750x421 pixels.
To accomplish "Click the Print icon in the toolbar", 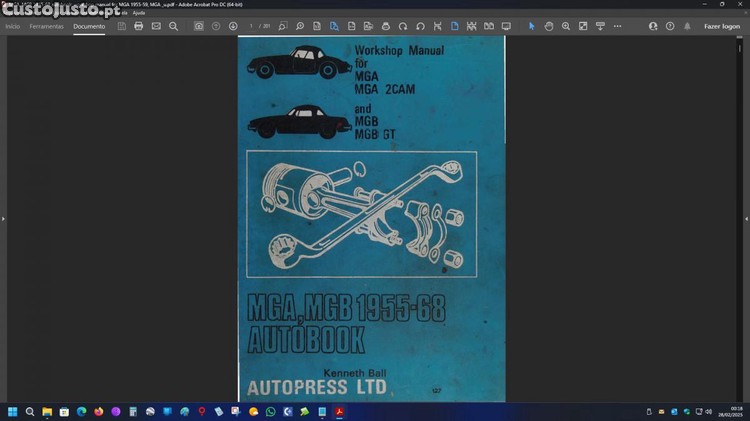I will click(139, 26).
